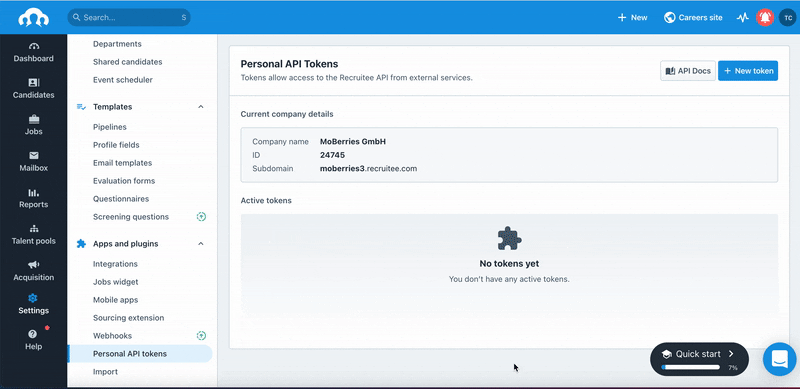
Task: Click the No tokens yet message
Action: (x=509, y=263)
